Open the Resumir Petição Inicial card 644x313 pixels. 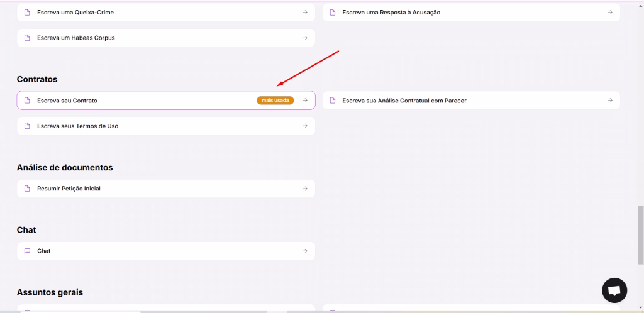[166, 189]
